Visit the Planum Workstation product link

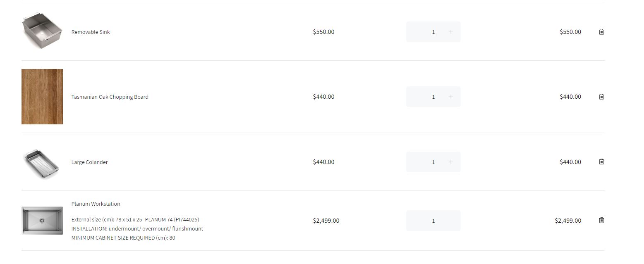tap(96, 204)
